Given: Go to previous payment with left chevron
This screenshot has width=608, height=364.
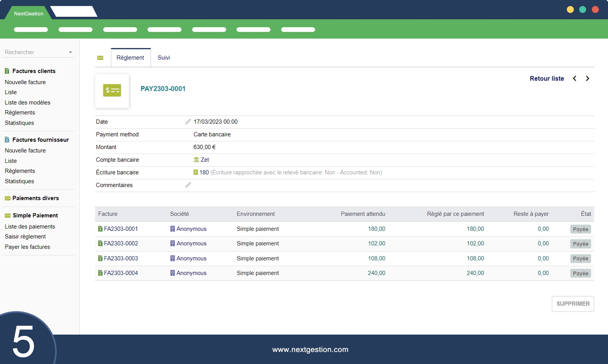Looking at the screenshot, I should (x=574, y=78).
